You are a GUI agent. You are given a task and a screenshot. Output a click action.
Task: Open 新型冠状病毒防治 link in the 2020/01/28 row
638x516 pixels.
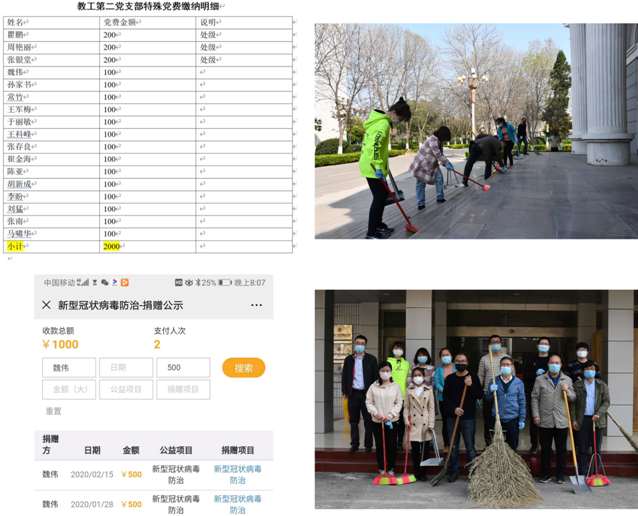tap(237, 504)
